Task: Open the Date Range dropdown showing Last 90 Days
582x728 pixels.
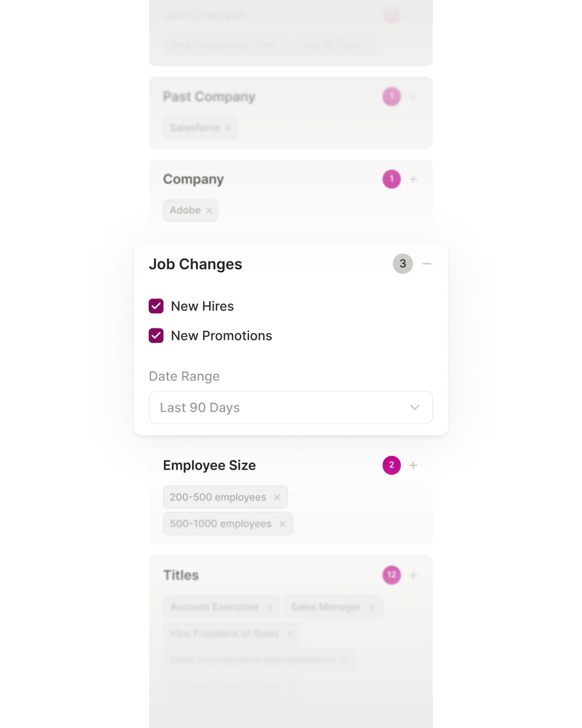Action: click(291, 407)
